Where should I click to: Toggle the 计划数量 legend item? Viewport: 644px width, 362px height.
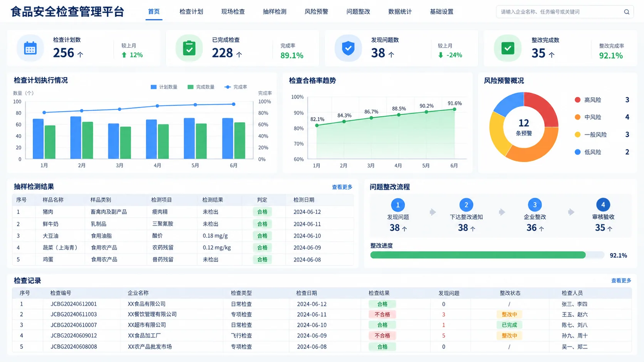click(164, 87)
